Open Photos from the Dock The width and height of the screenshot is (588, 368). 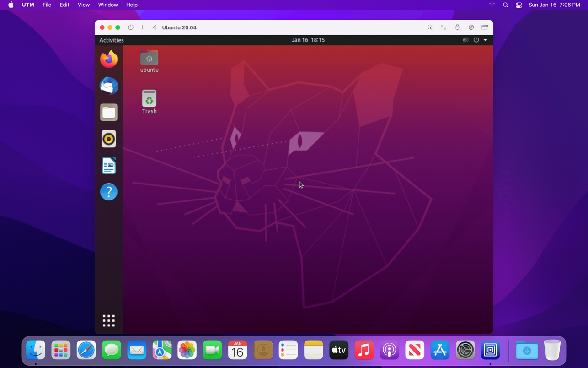(187, 350)
